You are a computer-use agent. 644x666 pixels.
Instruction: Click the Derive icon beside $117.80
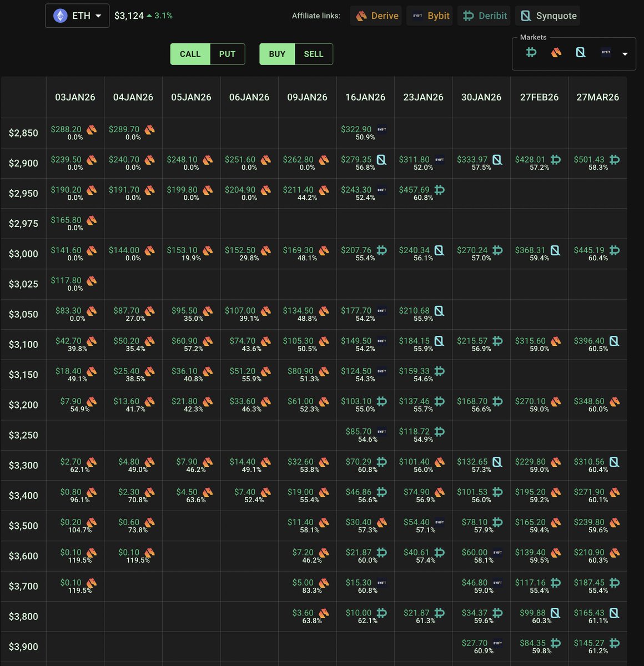[x=92, y=281]
